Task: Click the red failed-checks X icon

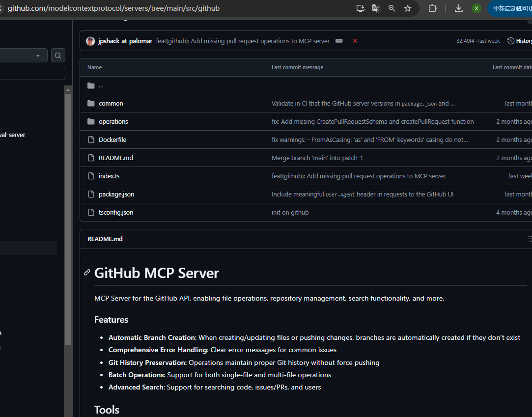Action: click(x=355, y=41)
